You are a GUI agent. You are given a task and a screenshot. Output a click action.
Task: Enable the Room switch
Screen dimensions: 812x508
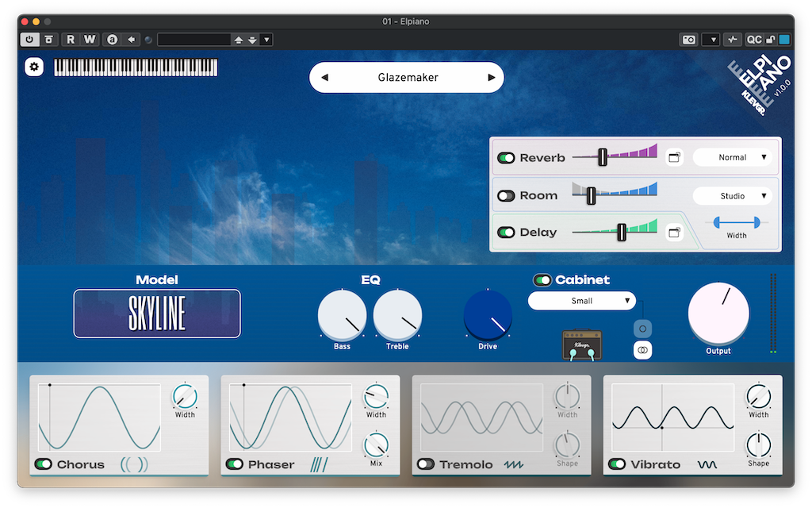pyautogui.click(x=506, y=195)
